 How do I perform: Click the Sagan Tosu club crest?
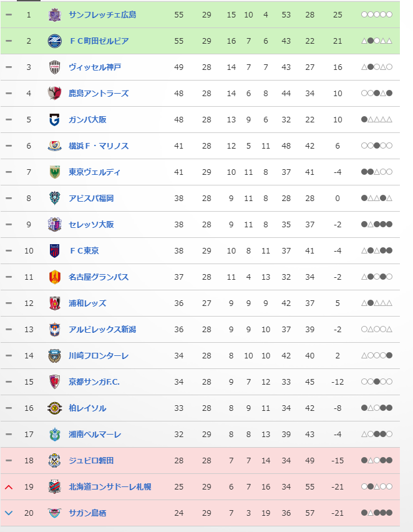(x=55, y=513)
